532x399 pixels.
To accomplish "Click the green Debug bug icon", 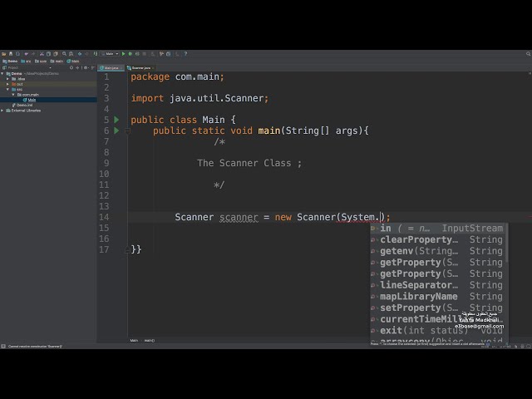I will click(130, 54).
